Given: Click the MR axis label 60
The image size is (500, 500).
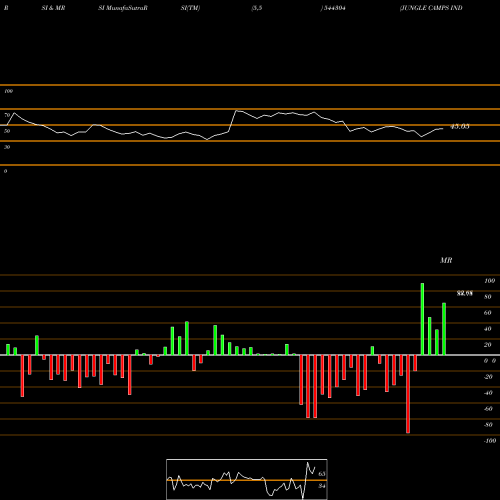Looking at the screenshot, I should (x=488, y=313).
